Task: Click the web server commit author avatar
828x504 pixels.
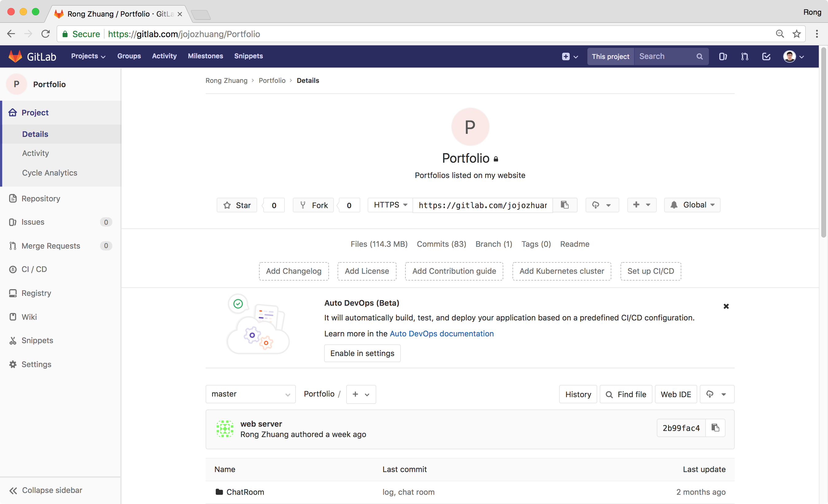Action: [x=225, y=429]
